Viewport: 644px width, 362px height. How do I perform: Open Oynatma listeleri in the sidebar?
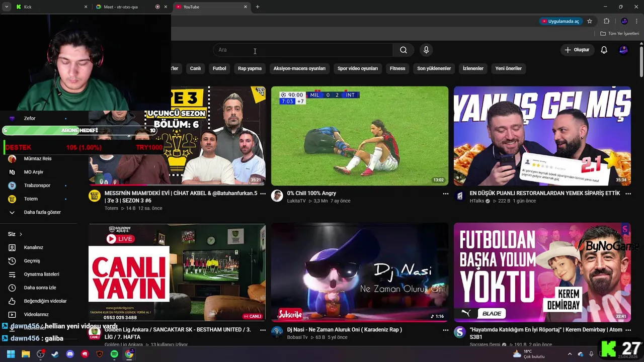tap(41, 274)
